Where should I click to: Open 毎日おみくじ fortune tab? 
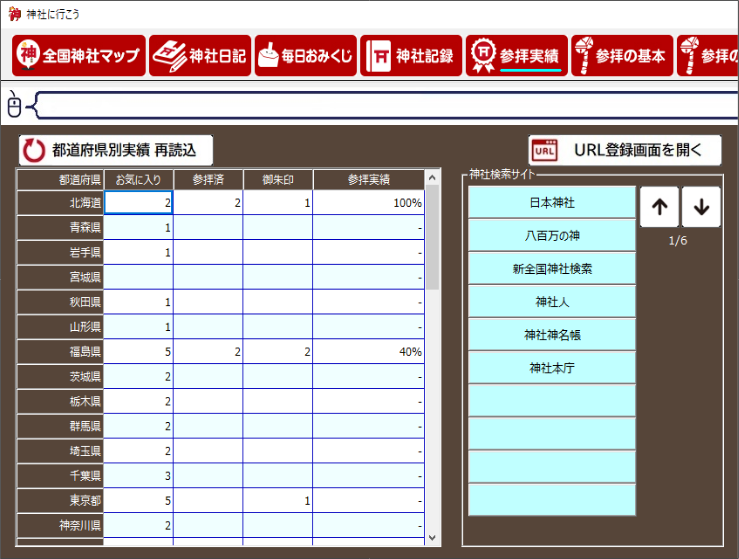tap(305, 56)
